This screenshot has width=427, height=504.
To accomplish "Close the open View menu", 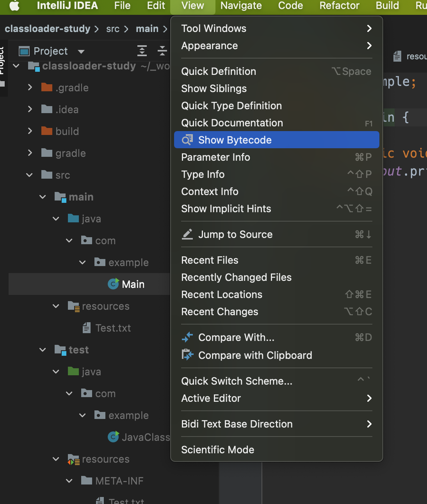I will [193, 5].
